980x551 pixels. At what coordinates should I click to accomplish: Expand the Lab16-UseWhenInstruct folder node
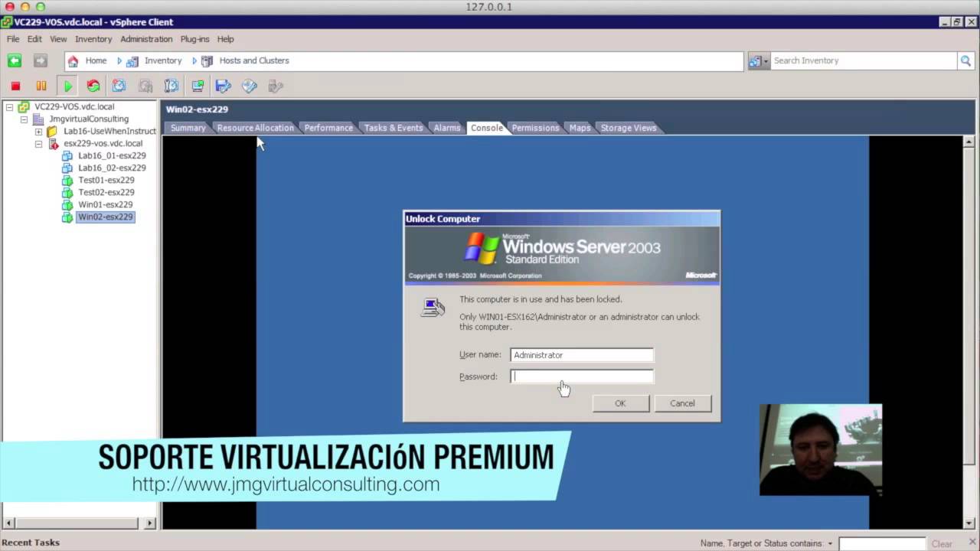(x=38, y=132)
